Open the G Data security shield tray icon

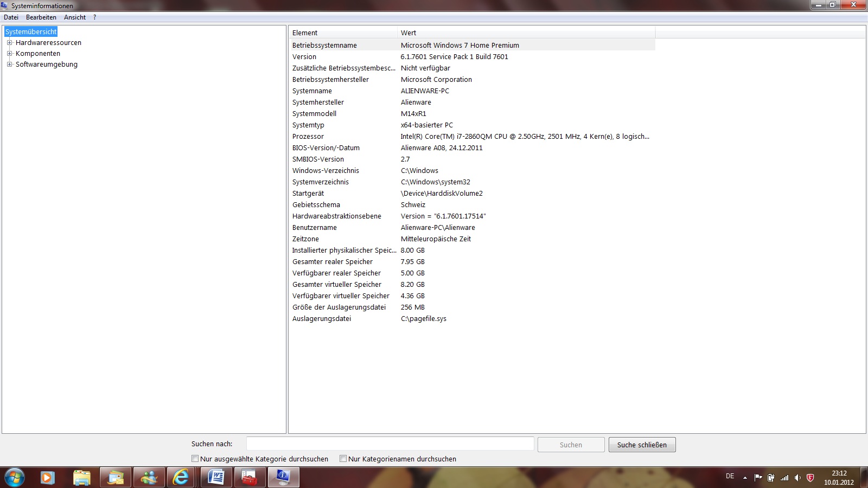point(810,478)
